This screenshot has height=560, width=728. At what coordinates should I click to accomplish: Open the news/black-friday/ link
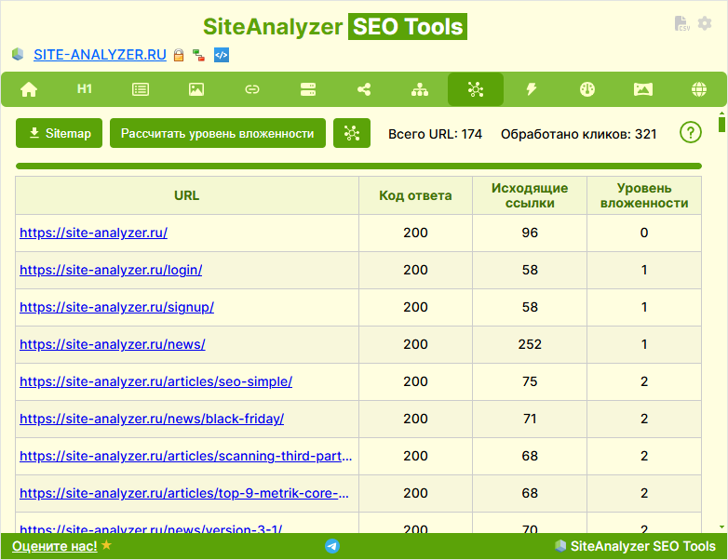coord(152,419)
